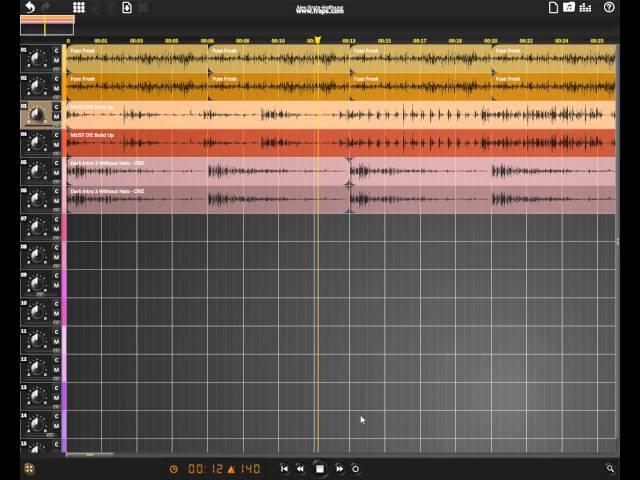Image resolution: width=640 pixels, height=480 pixels.
Task: Click the round four-dot menu icon at bottom left
Action: [x=29, y=469]
